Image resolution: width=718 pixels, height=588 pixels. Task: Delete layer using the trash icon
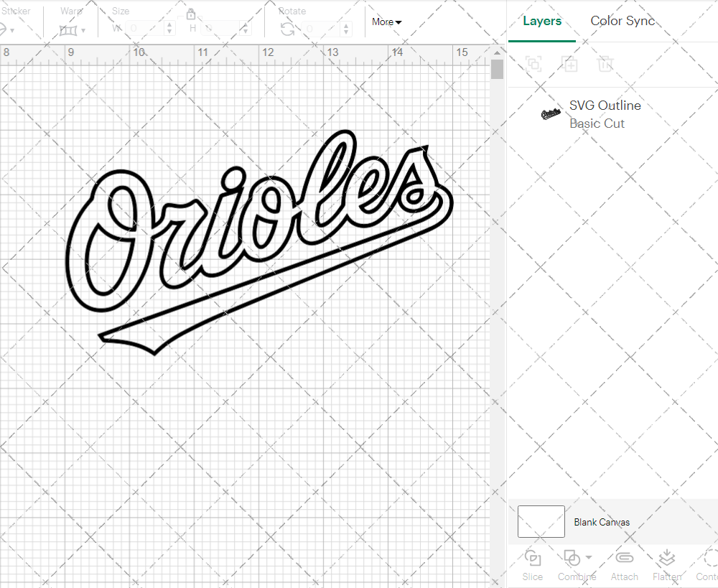click(605, 64)
